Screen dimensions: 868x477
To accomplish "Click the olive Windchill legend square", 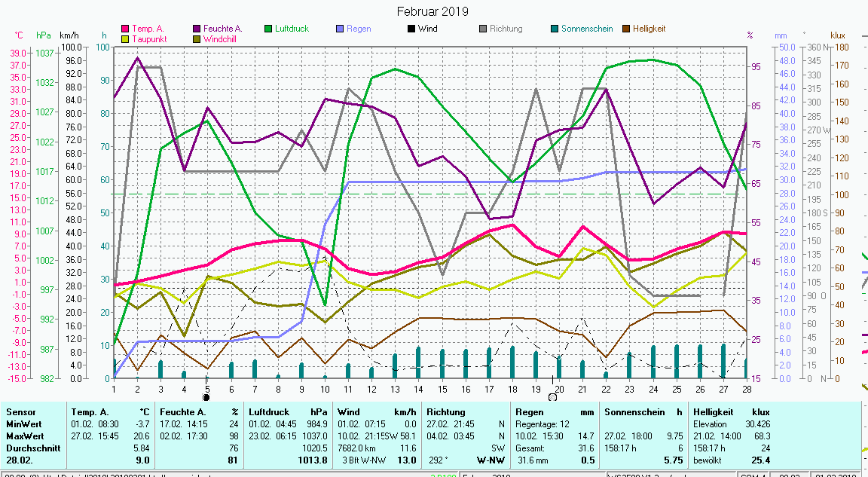I will (197, 38).
